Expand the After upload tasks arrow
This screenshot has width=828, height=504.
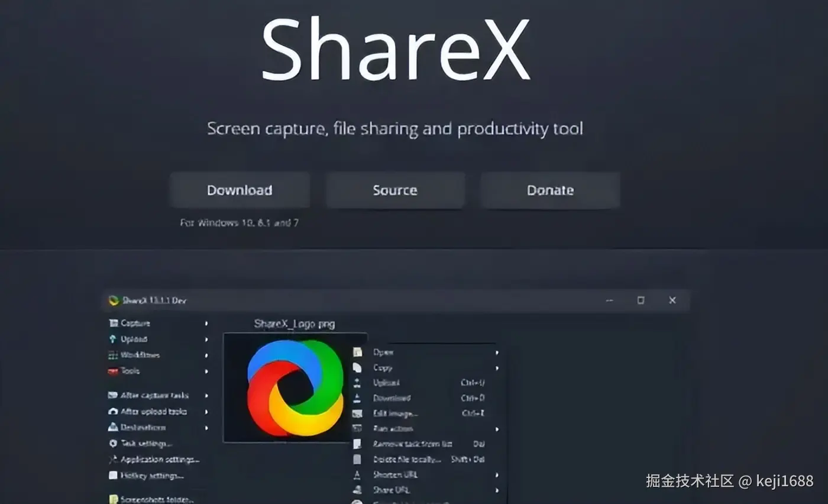point(206,411)
